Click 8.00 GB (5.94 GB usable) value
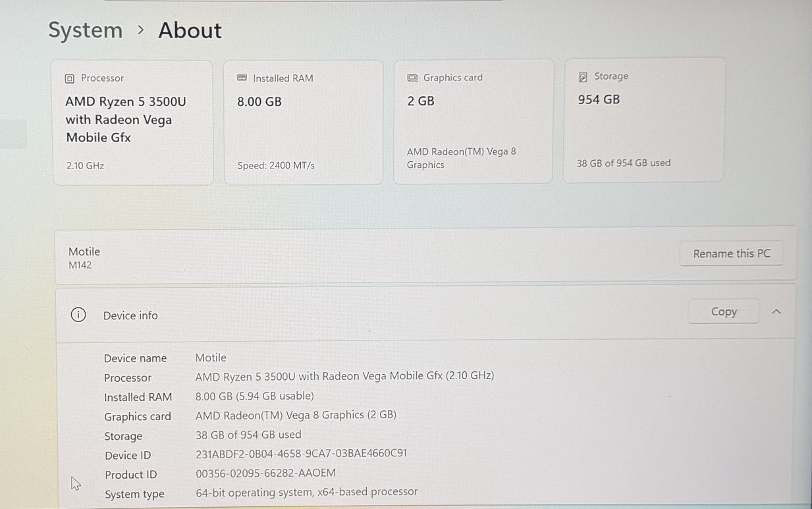The image size is (812, 509). coord(255,396)
